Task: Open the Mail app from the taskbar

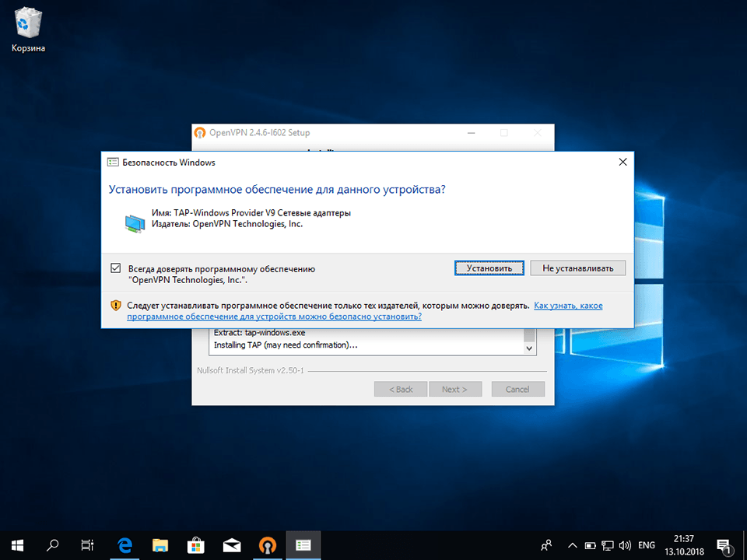Action: click(232, 545)
